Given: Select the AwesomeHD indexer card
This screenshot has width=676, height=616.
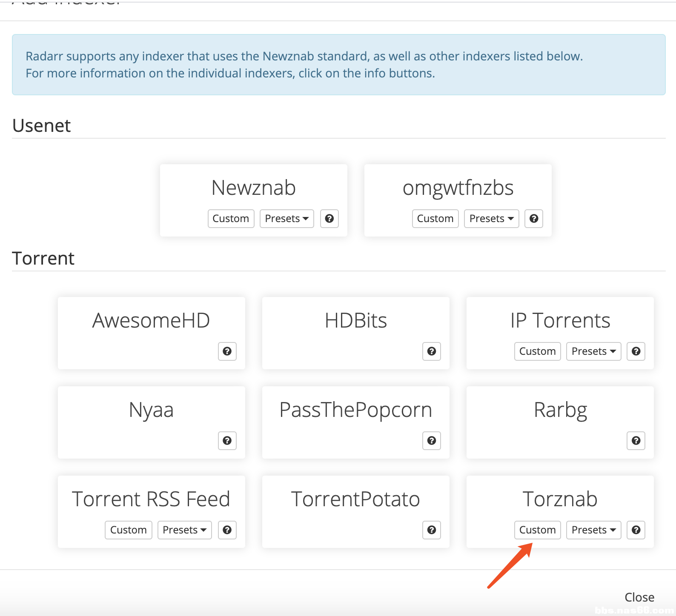Looking at the screenshot, I should (x=152, y=333).
